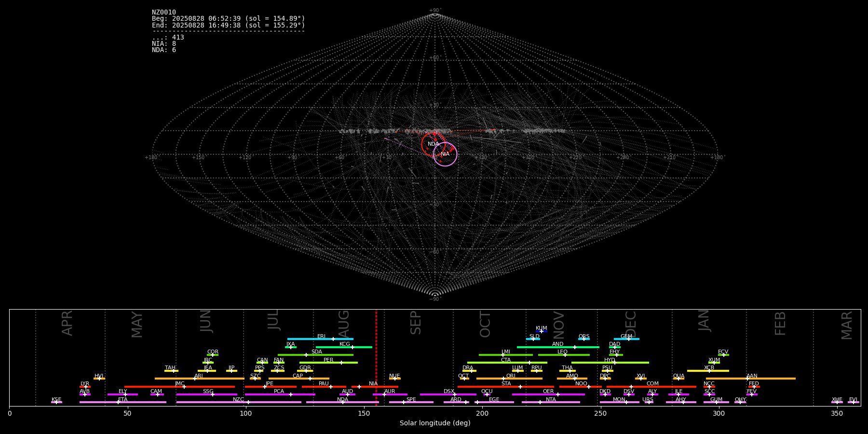The height and width of the screenshot is (434, 868).
Task: Click the −90° pole label below the map
Action: pyautogui.click(x=435, y=299)
